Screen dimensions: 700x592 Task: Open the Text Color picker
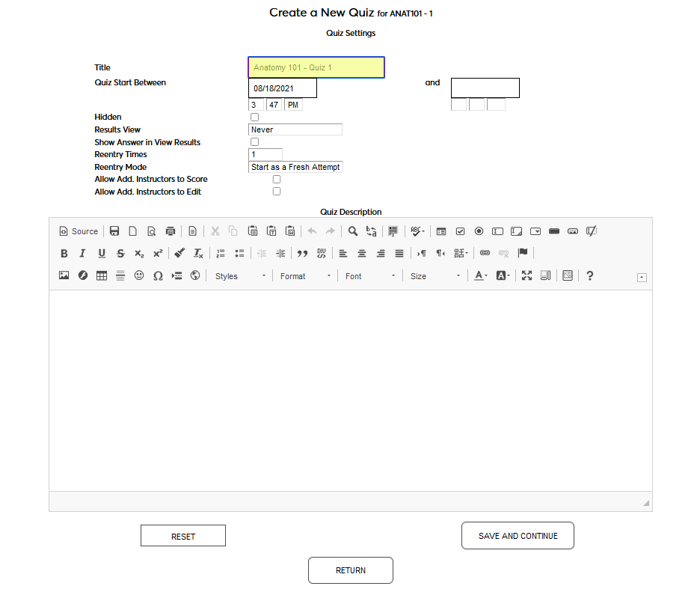(480, 275)
